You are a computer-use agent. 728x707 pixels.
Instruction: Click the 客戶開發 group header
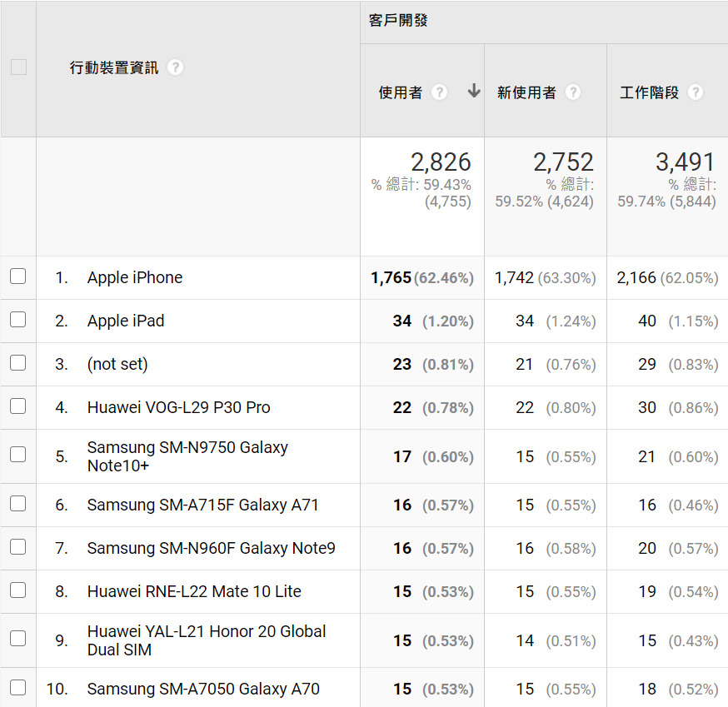(x=398, y=21)
